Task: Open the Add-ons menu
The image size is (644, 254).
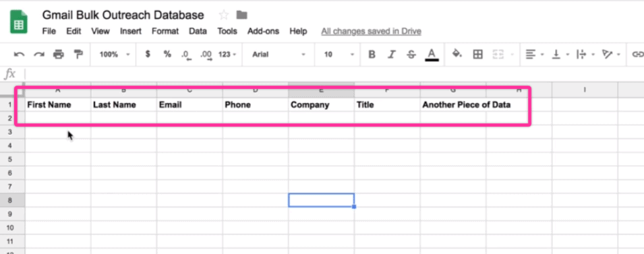Action: click(263, 31)
